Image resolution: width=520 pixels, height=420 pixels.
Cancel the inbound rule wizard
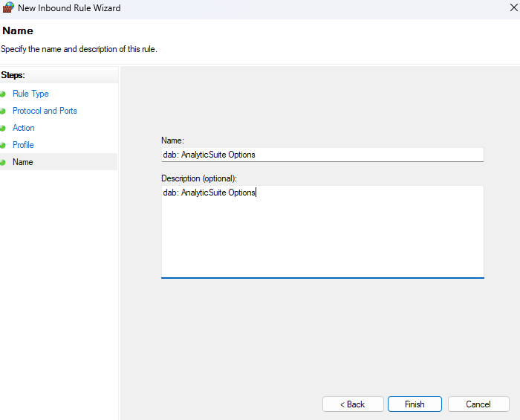[x=478, y=404]
